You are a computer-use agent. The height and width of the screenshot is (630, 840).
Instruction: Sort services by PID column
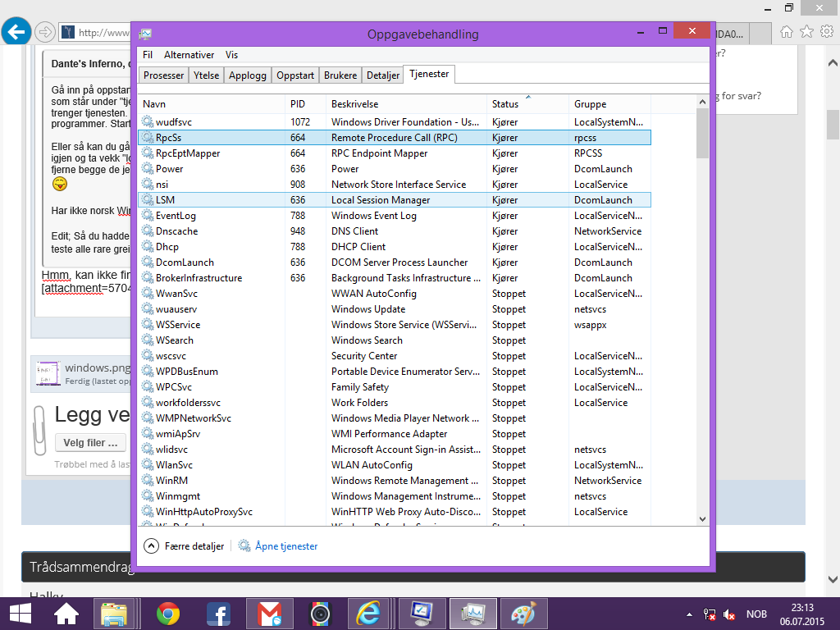[x=305, y=104]
